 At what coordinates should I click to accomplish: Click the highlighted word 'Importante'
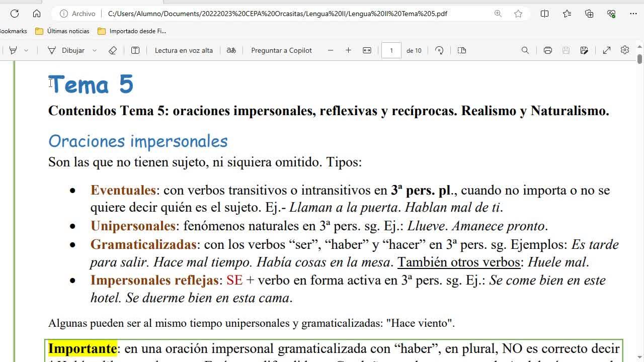[83, 348]
